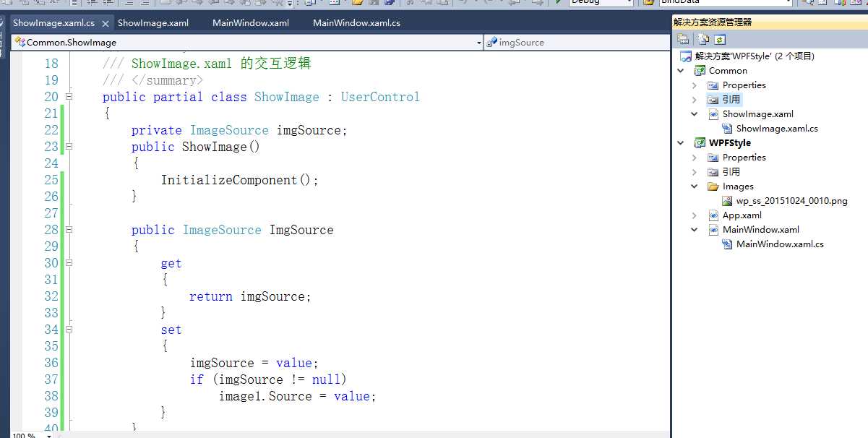Open the Common.ShowImage class dropdown
The height and width of the screenshot is (438, 868).
pyautogui.click(x=248, y=43)
